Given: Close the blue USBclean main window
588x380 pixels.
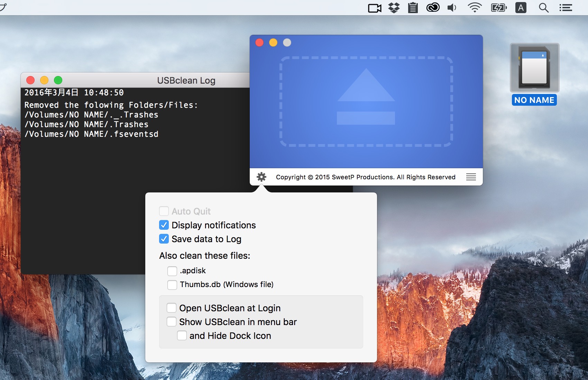Looking at the screenshot, I should pyautogui.click(x=259, y=42).
